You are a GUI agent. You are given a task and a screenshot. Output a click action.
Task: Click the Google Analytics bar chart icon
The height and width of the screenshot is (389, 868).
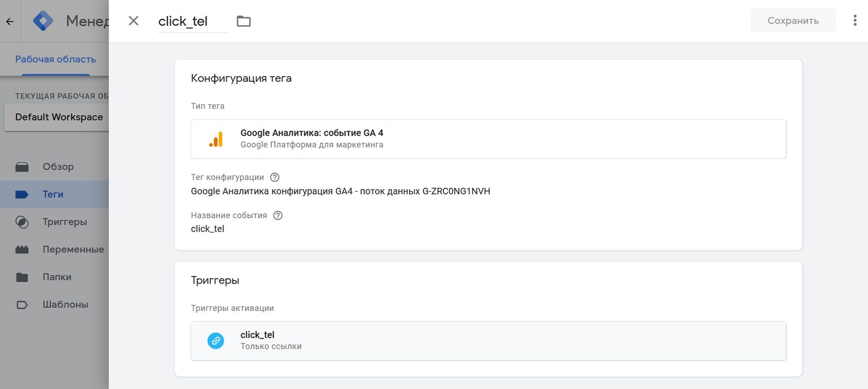(216, 139)
